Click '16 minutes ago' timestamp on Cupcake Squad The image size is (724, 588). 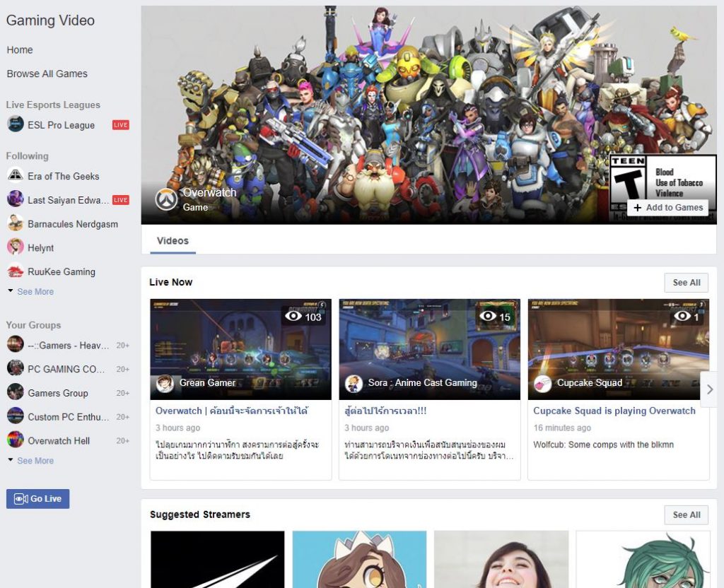[x=562, y=428]
